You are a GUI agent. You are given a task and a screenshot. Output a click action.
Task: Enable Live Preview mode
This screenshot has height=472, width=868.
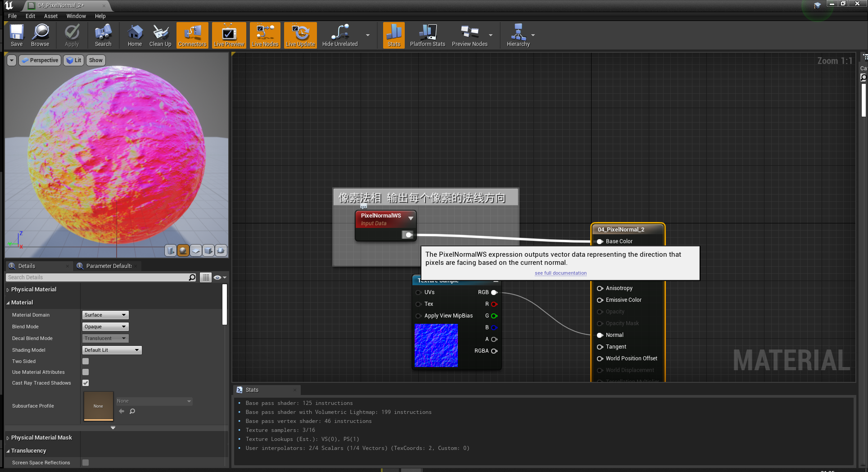pyautogui.click(x=229, y=35)
